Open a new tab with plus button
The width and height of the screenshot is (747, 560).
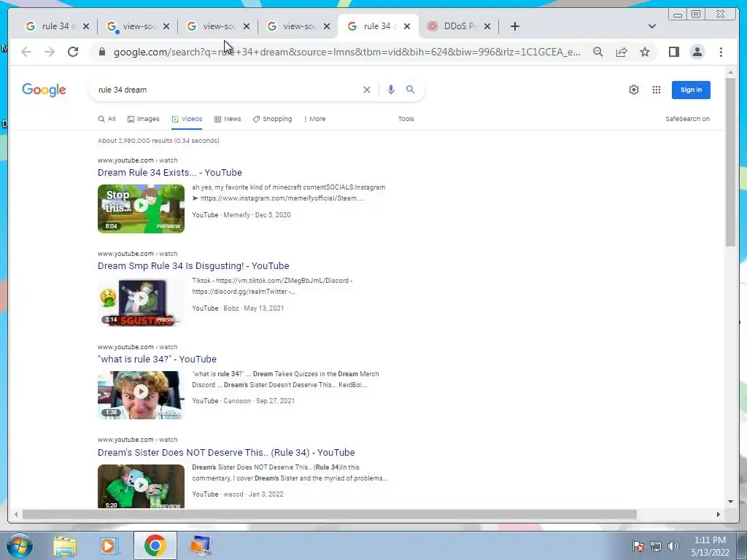tap(514, 26)
